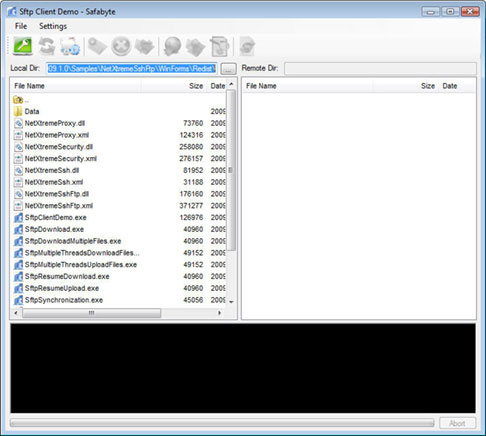
Task: Sort remote list by File Name column
Action: (x=308, y=86)
